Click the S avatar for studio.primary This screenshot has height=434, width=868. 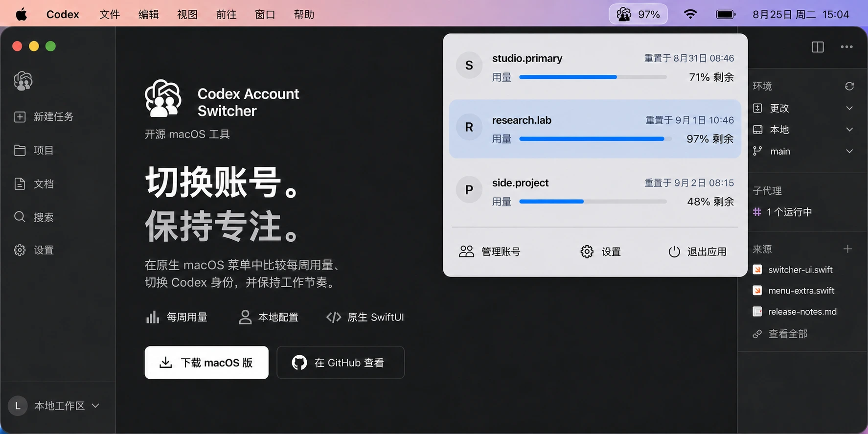(469, 65)
